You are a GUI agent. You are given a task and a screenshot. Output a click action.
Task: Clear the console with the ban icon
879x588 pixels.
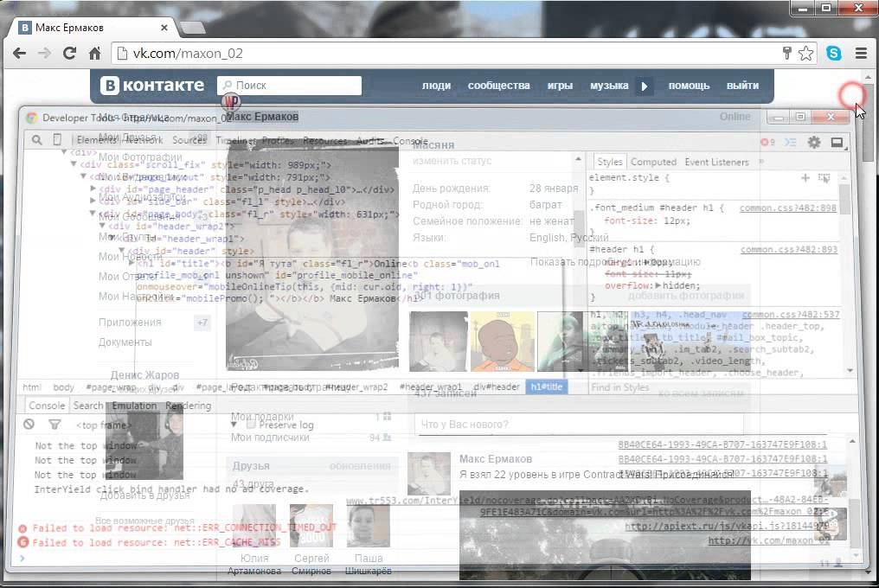29,425
